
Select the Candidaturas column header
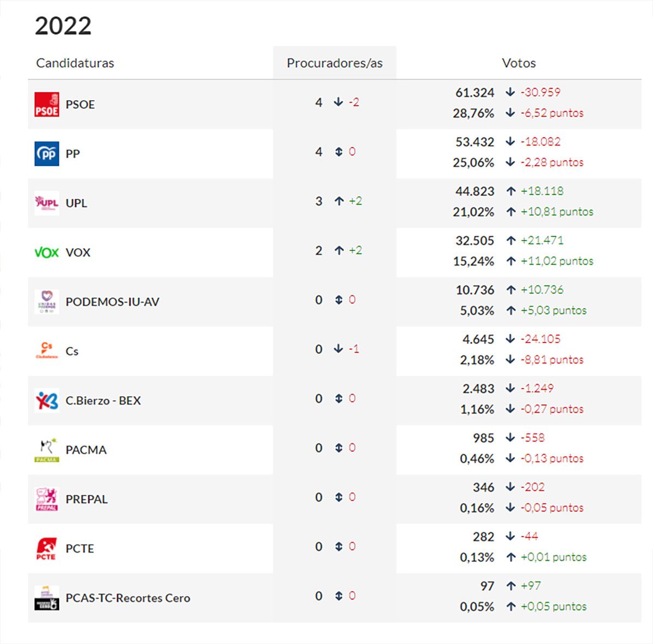(x=75, y=63)
